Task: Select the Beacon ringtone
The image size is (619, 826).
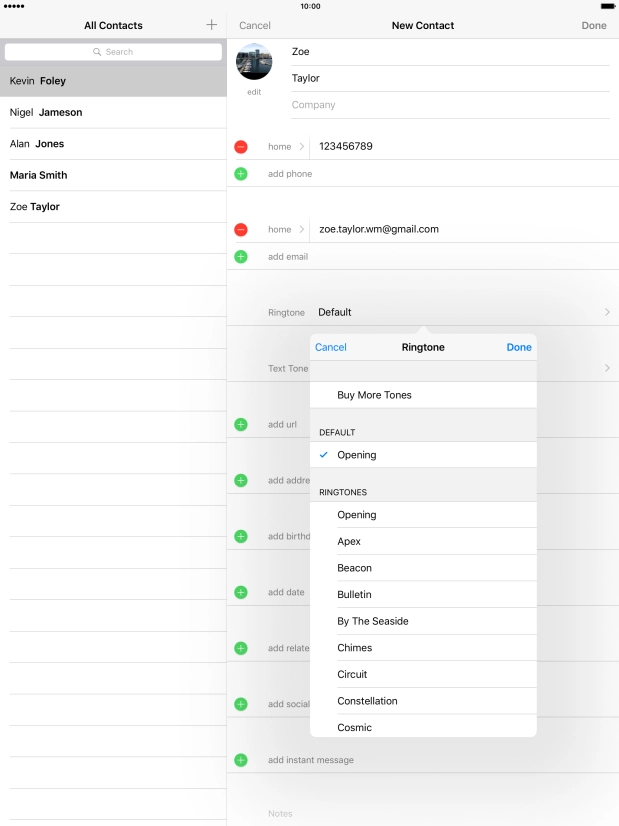Action: [354, 568]
